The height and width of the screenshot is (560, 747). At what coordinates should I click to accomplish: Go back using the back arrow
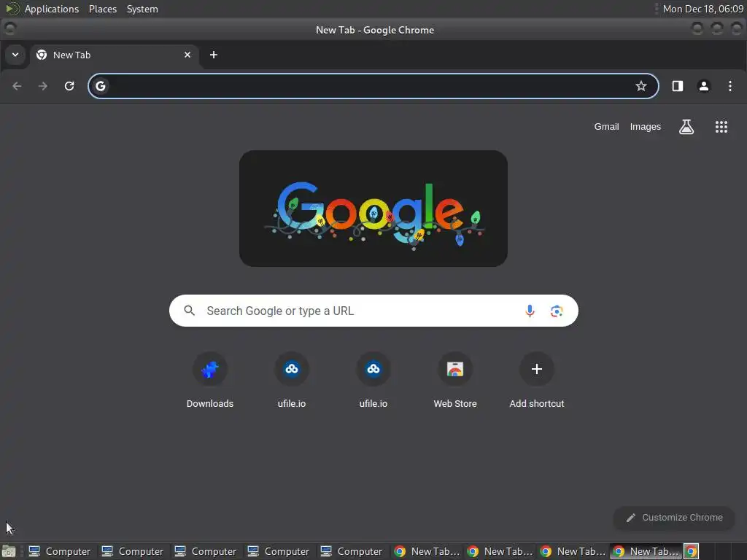click(x=18, y=86)
